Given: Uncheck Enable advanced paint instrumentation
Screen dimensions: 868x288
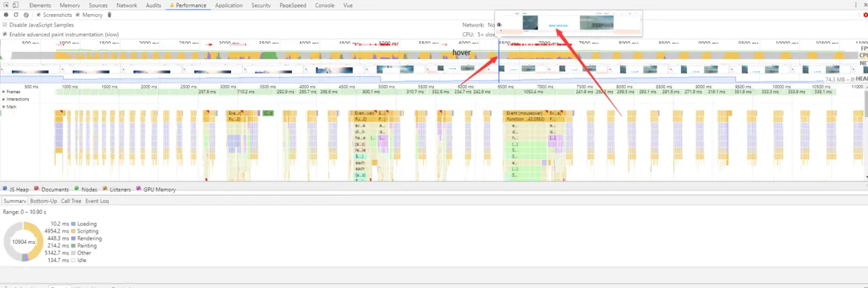Looking at the screenshot, I should [x=5, y=34].
